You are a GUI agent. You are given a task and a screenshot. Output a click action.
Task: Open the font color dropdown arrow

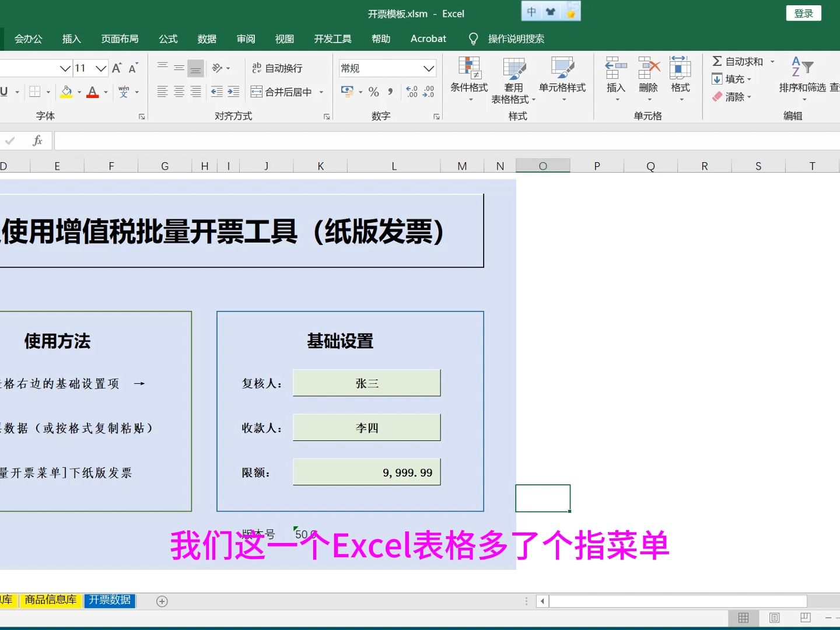(x=104, y=92)
